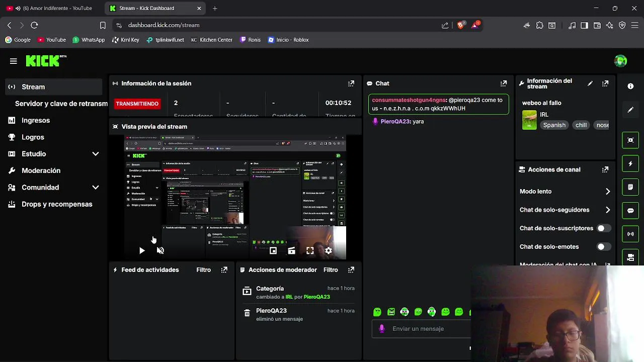The image size is (644, 362).
Task: Make the stream preview fullscreen
Action: 310,250
